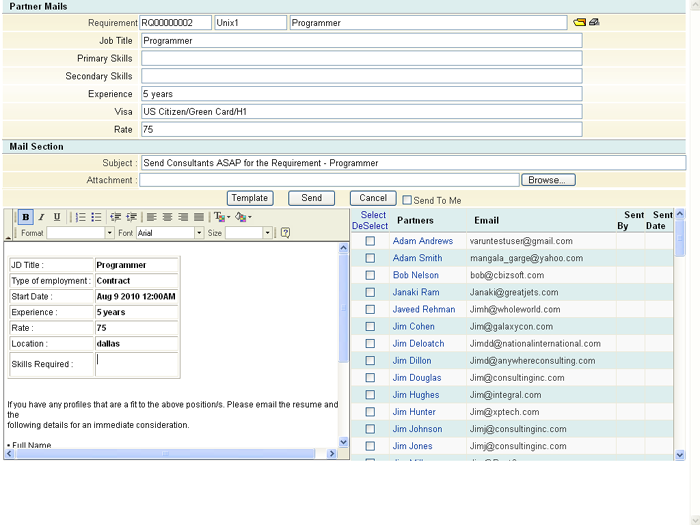This screenshot has width=700, height=525.
Task: Toggle underline formatting in the editor
Action: click(x=57, y=217)
